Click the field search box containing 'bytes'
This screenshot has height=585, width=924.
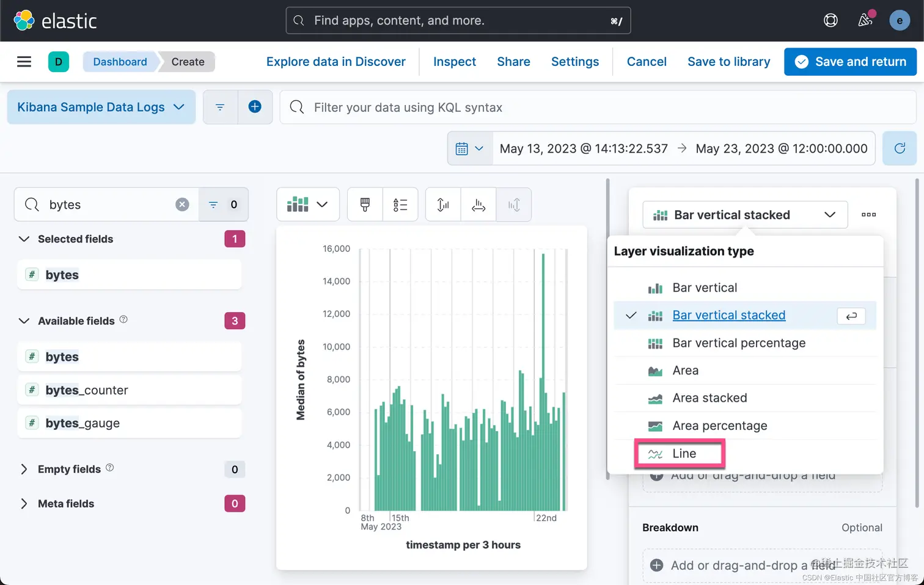click(x=106, y=205)
